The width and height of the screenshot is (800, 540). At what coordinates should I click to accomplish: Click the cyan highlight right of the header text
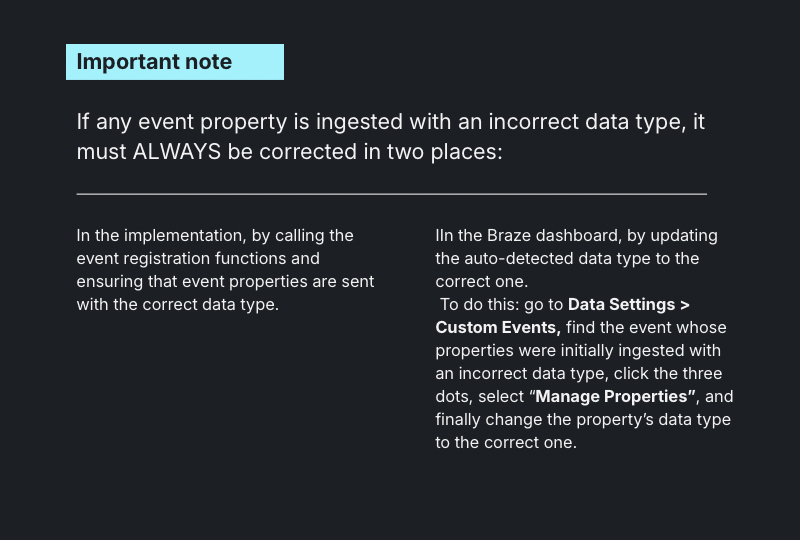click(x=259, y=62)
